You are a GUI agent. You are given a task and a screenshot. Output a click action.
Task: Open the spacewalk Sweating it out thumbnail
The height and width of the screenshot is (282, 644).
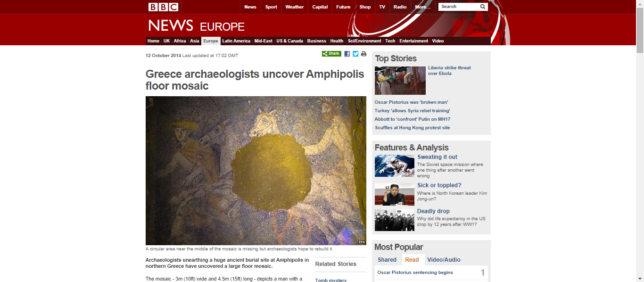click(395, 166)
